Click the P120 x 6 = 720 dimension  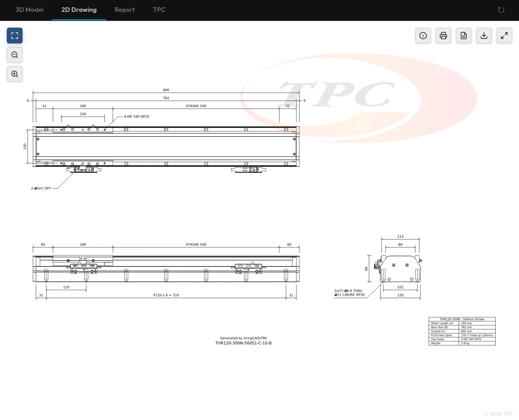(x=166, y=295)
